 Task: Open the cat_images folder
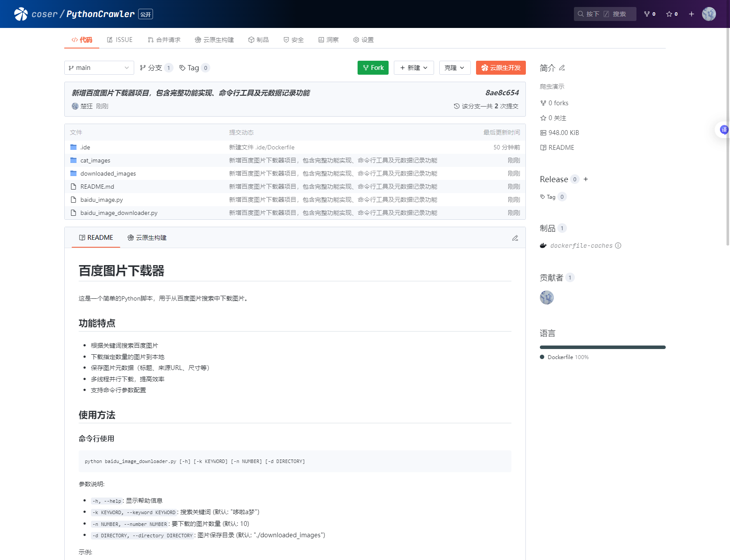pos(95,160)
